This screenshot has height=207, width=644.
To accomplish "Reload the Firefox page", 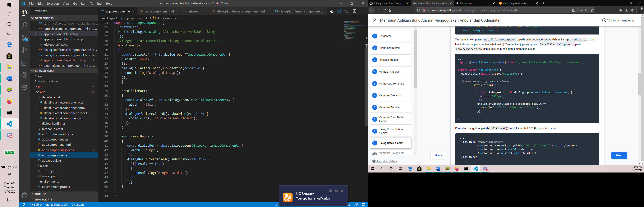I will click(384, 10).
